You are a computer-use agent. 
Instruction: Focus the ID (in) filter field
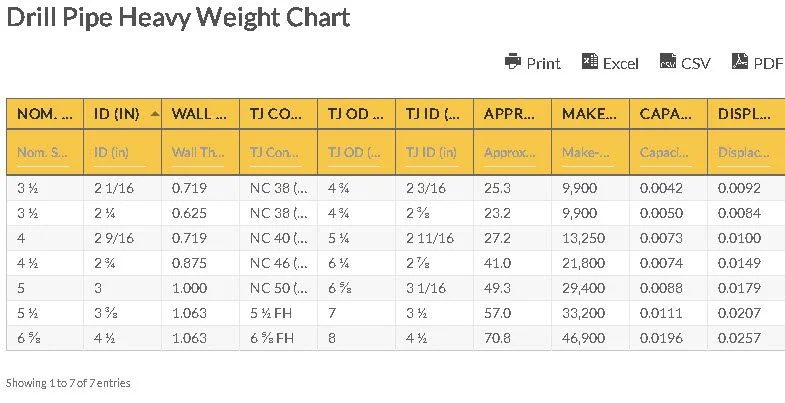click(x=123, y=153)
